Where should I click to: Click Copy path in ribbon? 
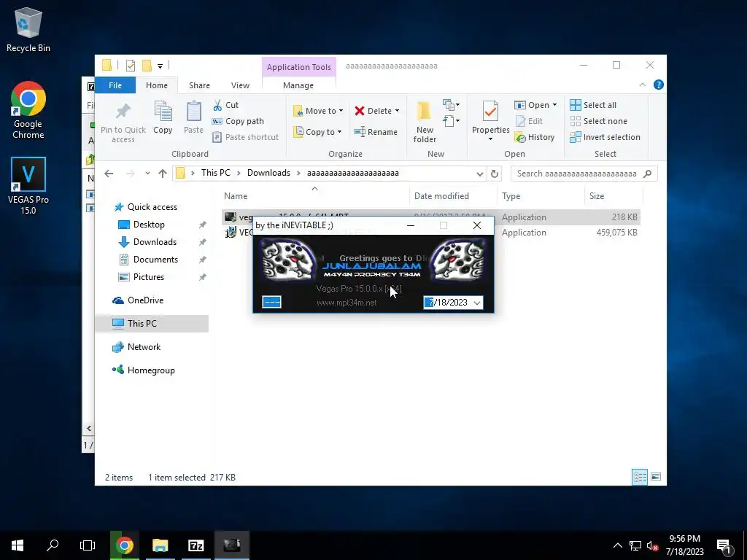click(x=238, y=122)
